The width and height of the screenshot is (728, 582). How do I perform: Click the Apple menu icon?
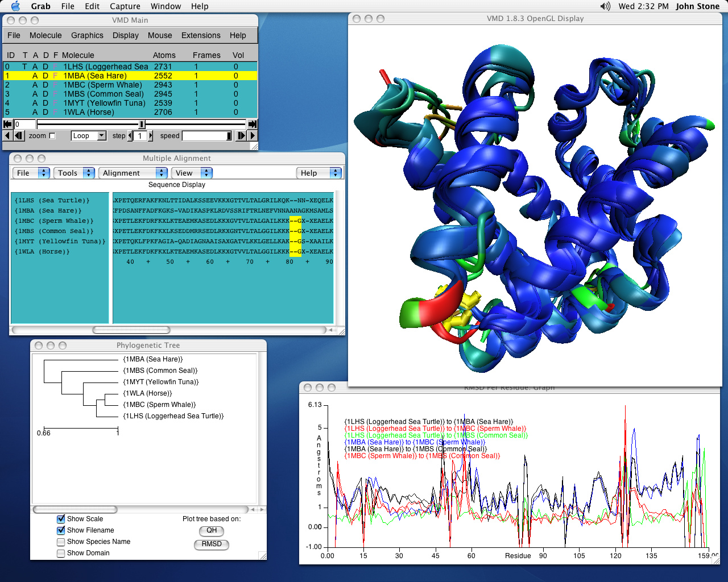coord(15,6)
